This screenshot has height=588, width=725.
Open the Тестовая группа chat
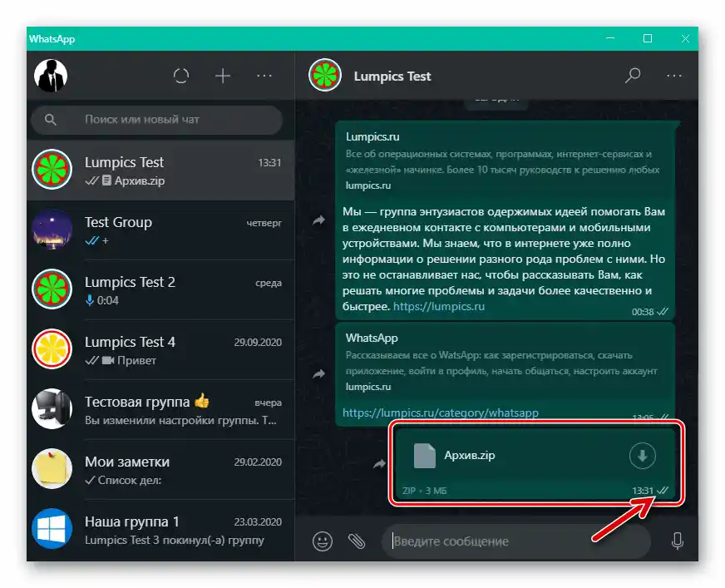click(x=160, y=410)
